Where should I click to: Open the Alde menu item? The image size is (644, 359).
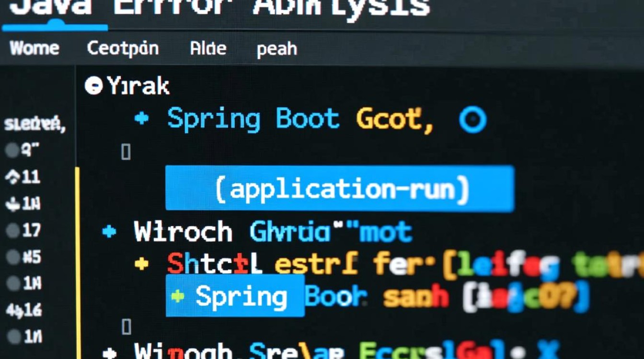[x=208, y=48]
